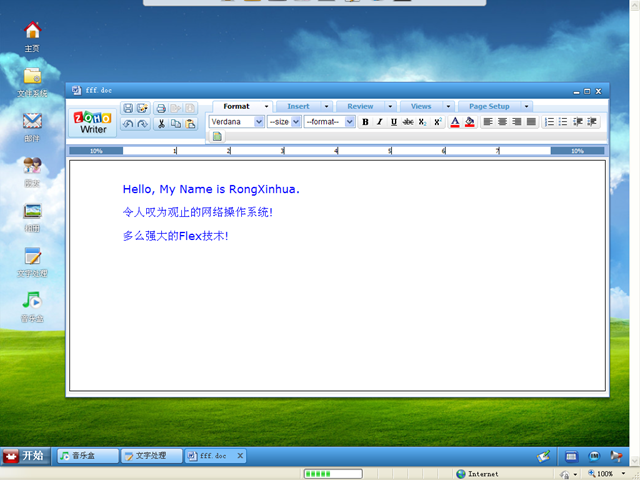Close the fff.doc taskbar item
The width and height of the screenshot is (640, 480).
click(240, 456)
